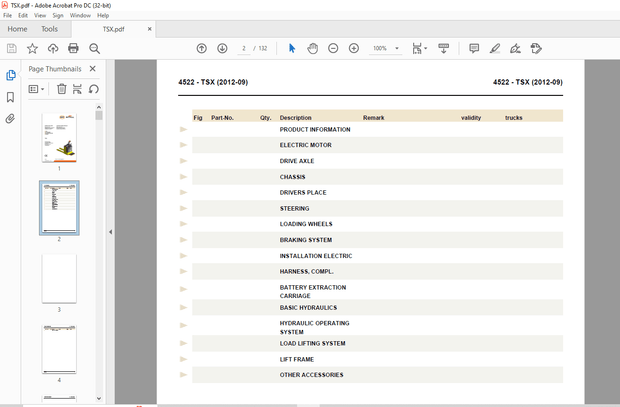This screenshot has height=407, width=620.
Task: Add a comment with the speech bubble icon
Action: (x=474, y=49)
